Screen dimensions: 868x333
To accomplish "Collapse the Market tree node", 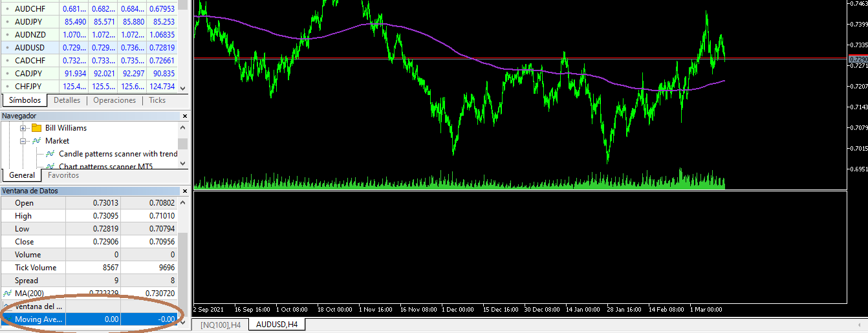I will pos(23,140).
